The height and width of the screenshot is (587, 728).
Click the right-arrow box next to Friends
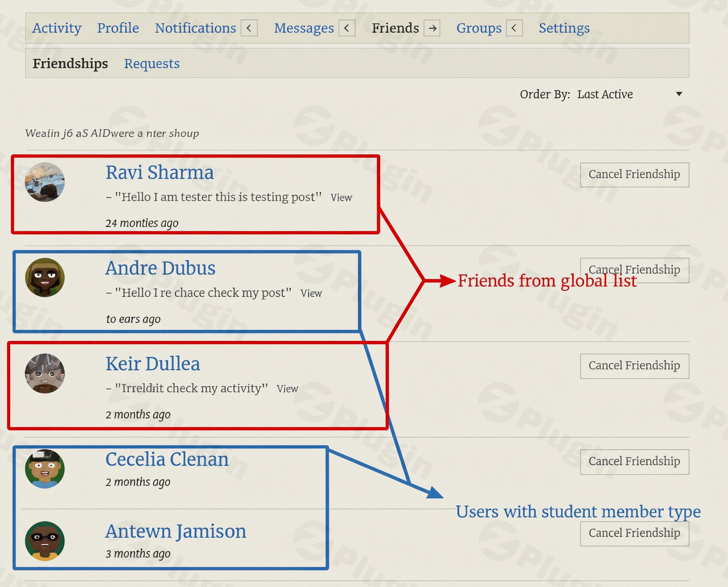(432, 28)
